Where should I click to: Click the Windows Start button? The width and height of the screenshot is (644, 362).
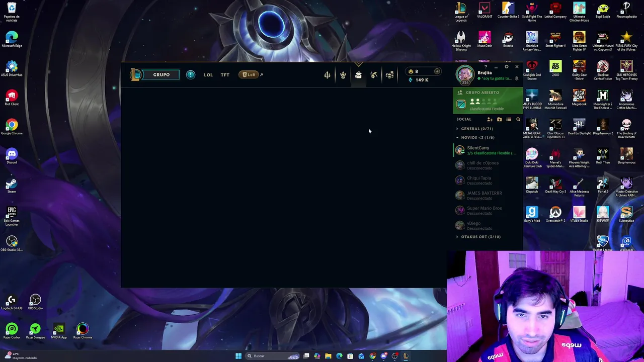pos(238,356)
